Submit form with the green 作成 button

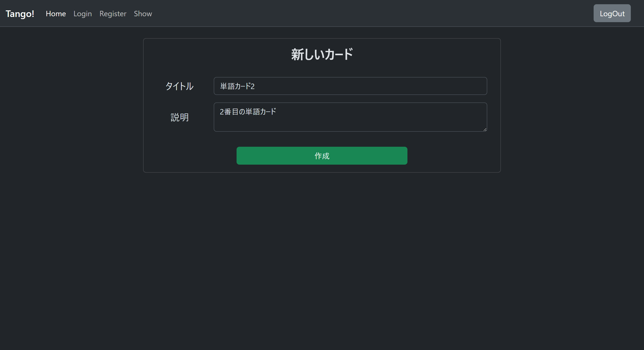322,156
